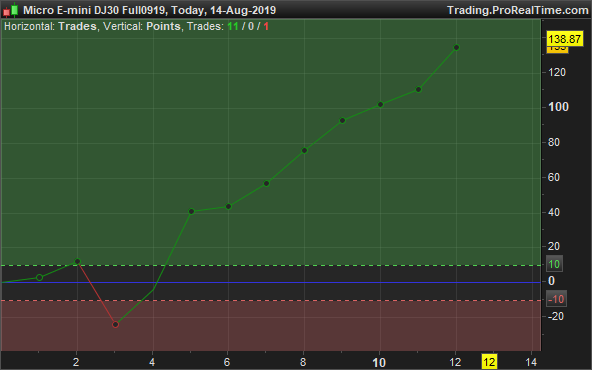Click the 6 label on the horizontal axis

tap(227, 362)
